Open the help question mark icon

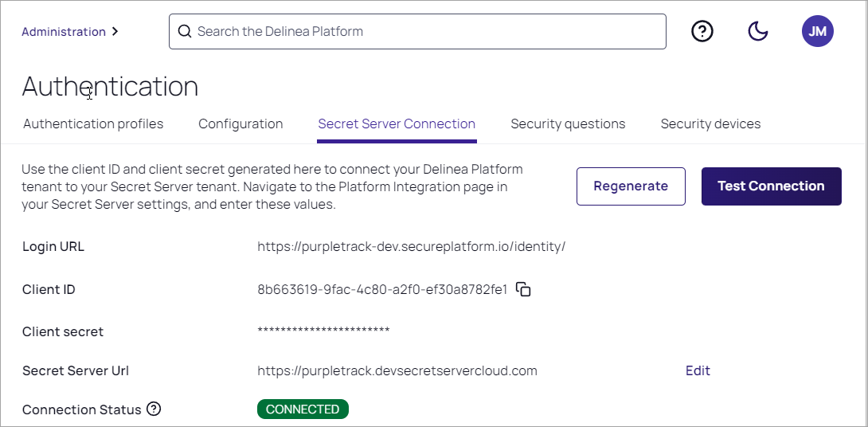point(702,31)
